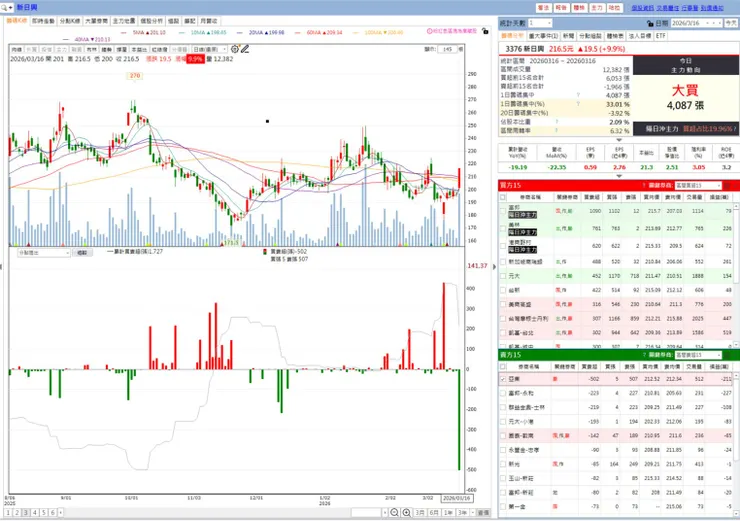Toggle the lock icon beside 日期

(x=650, y=23)
